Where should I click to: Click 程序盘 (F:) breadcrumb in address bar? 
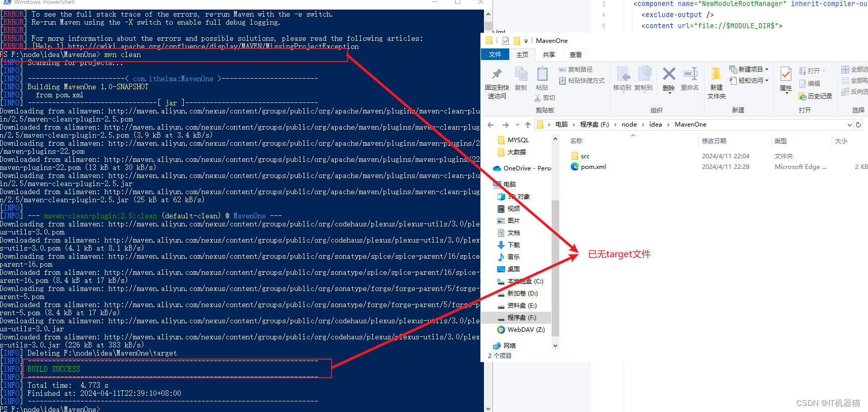click(x=594, y=125)
